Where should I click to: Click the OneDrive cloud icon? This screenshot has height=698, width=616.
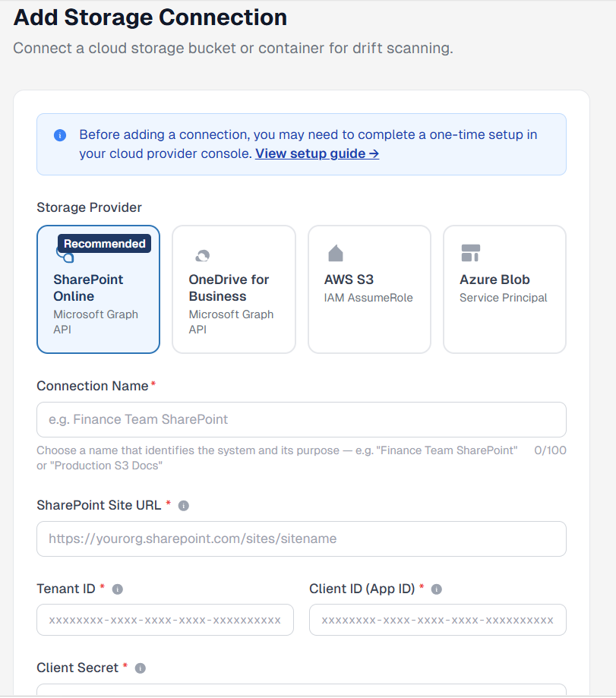click(203, 255)
